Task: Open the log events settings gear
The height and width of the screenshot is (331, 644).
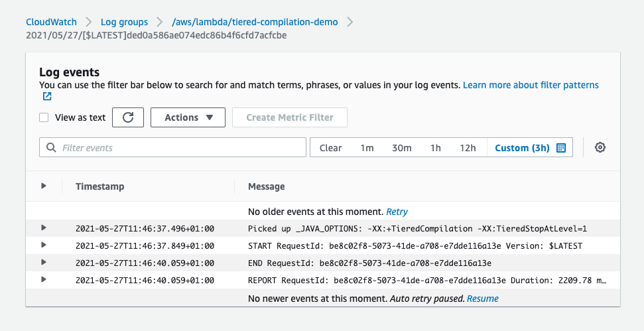Action: click(x=600, y=148)
